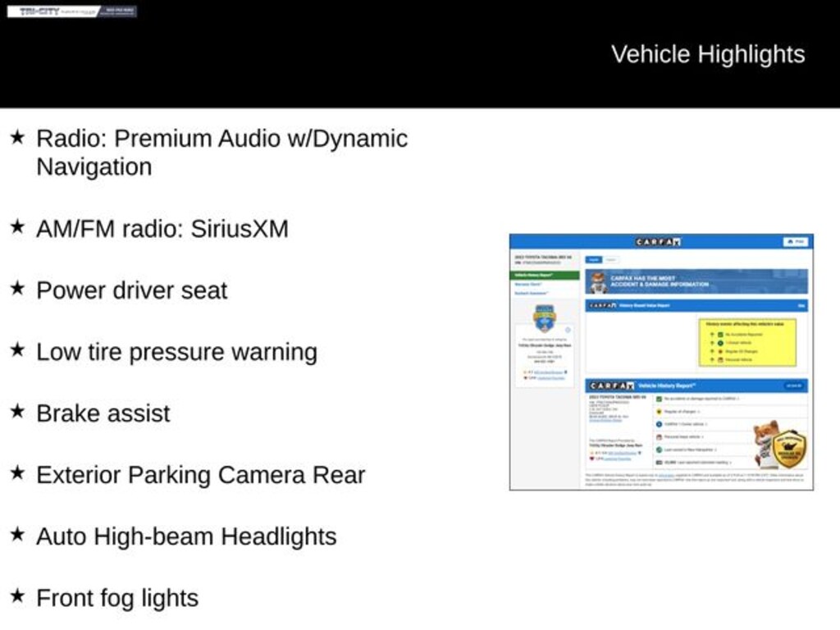Click the star beside Auto High-beam Headlights
840x630 pixels.
17,535
